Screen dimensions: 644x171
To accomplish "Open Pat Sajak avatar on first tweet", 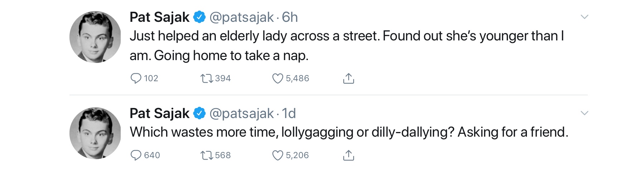I will tap(95, 37).
